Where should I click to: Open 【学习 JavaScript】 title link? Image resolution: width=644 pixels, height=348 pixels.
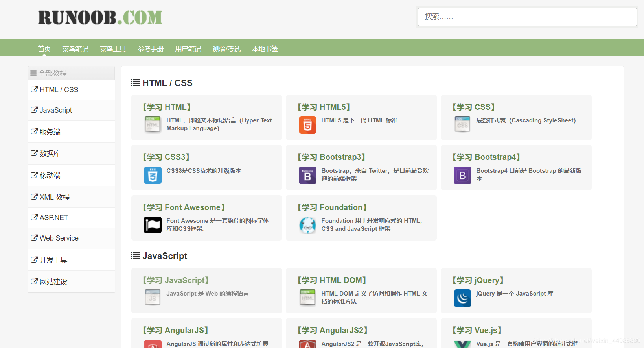coord(175,280)
